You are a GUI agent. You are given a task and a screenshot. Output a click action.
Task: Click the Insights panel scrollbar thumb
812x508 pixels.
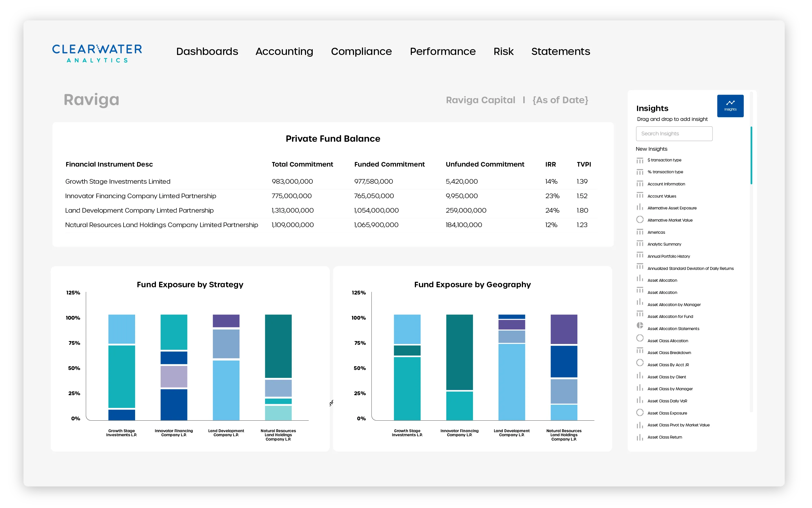pyautogui.click(x=751, y=155)
